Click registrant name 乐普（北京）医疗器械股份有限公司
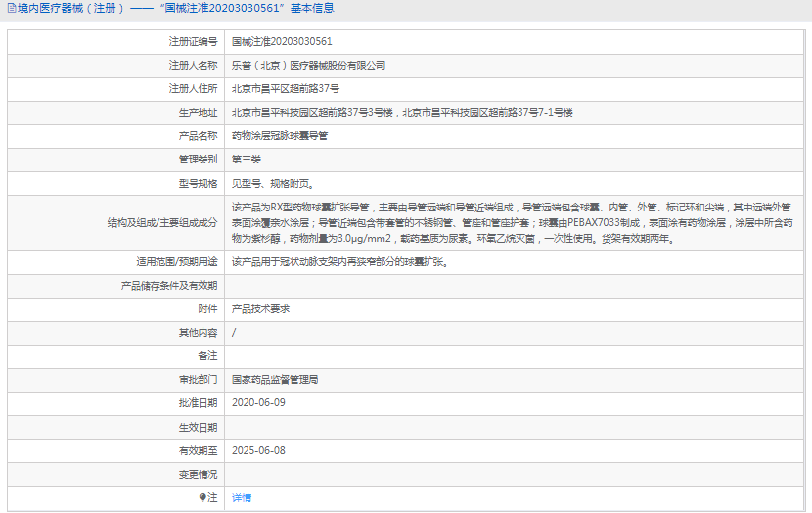This screenshot has width=812, height=513. tap(308, 66)
